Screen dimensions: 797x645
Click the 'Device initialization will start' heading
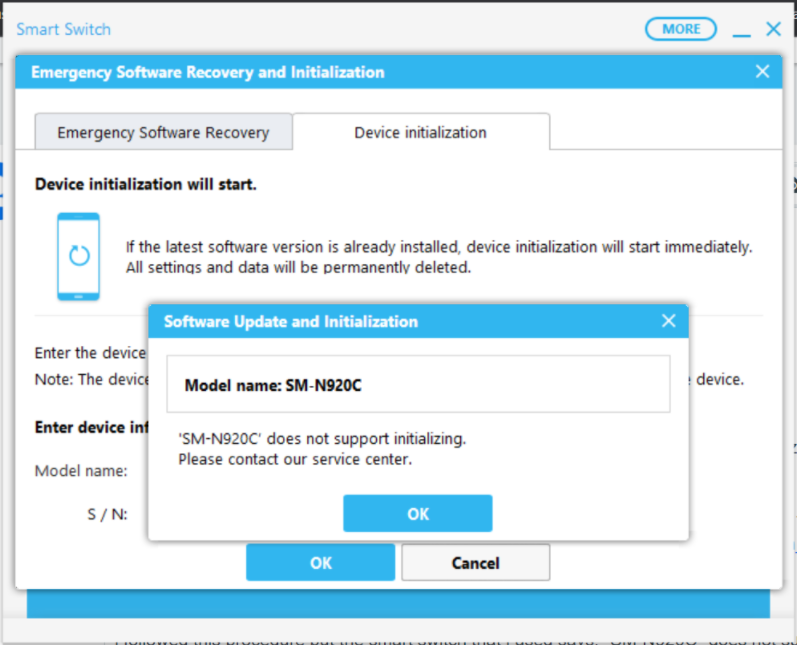pos(145,184)
